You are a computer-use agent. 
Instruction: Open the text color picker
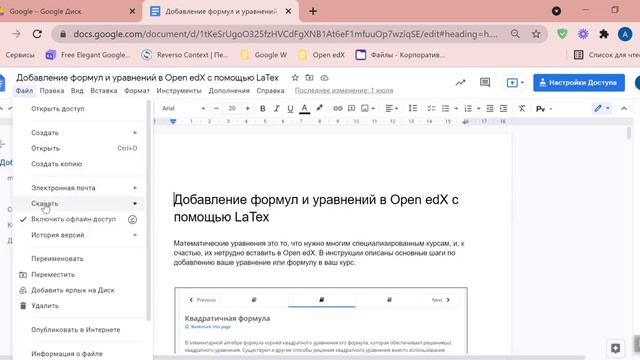coord(304,109)
